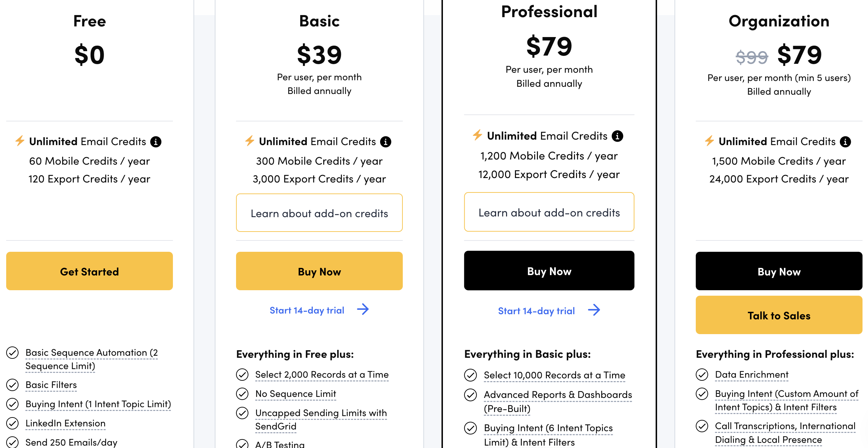This screenshot has width=868, height=448.
Task: Click the Talk to Sales button
Action: (x=779, y=315)
